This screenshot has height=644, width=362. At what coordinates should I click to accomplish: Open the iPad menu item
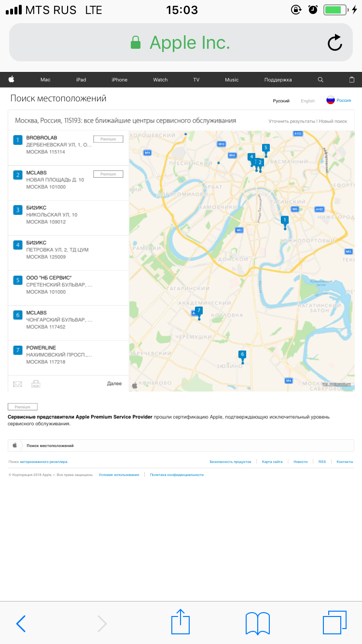pyautogui.click(x=81, y=80)
